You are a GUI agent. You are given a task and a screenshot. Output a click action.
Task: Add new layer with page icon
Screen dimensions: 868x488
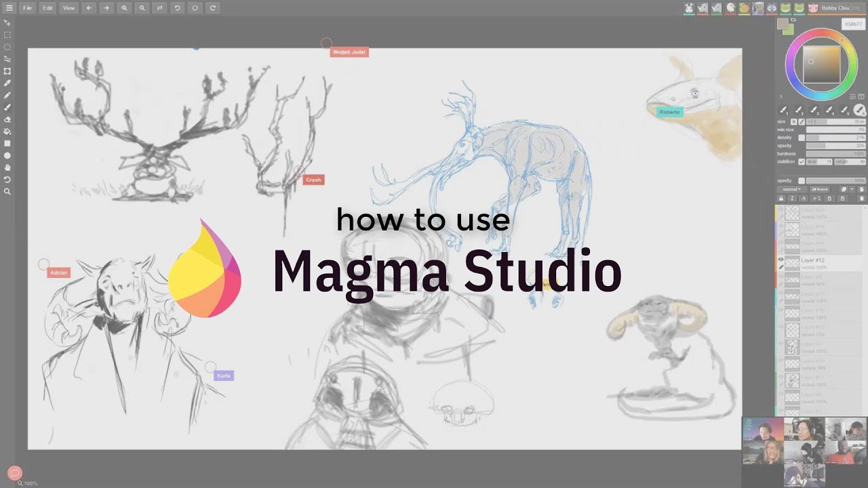coord(861,189)
